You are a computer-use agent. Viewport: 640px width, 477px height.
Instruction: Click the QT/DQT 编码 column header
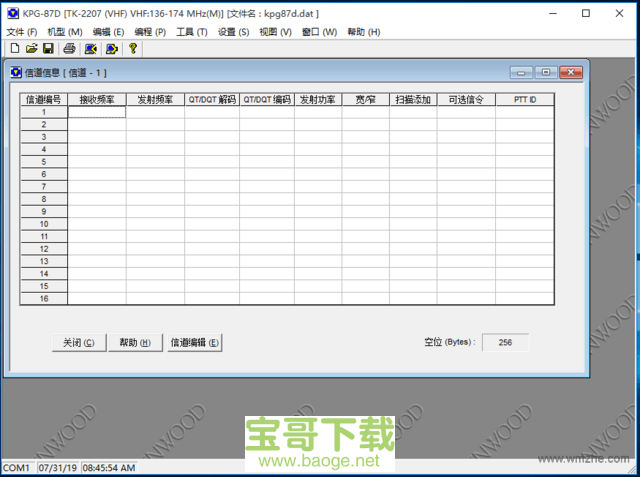(x=267, y=100)
